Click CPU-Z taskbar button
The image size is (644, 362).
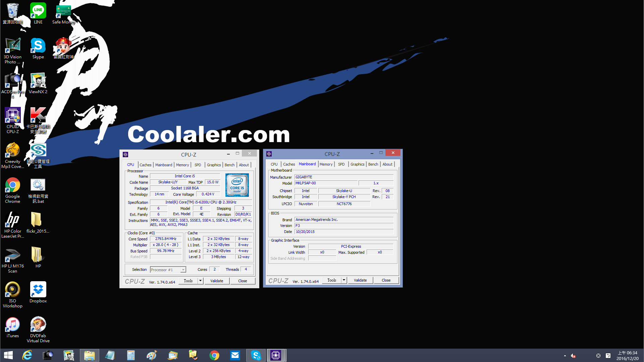(276, 355)
